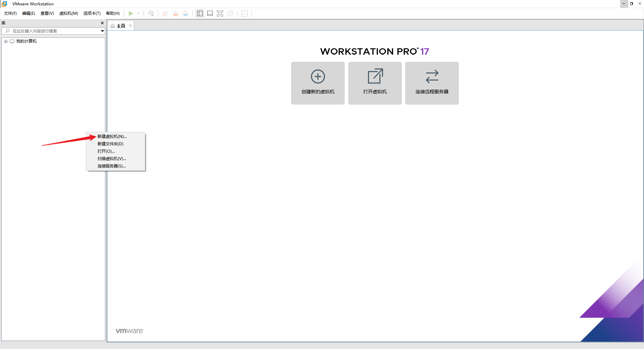Click the Unity mode toolbar icon
The image size is (644, 349).
pos(230,13)
